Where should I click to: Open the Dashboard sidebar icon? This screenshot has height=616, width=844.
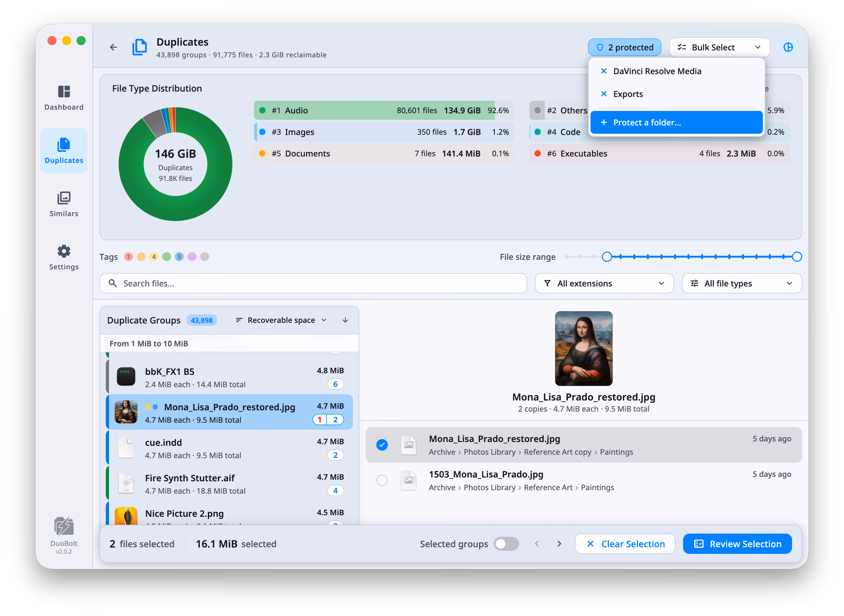tap(64, 92)
